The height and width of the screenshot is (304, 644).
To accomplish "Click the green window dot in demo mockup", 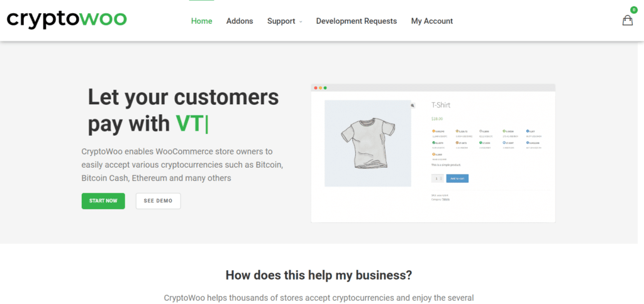I will pyautogui.click(x=325, y=88).
